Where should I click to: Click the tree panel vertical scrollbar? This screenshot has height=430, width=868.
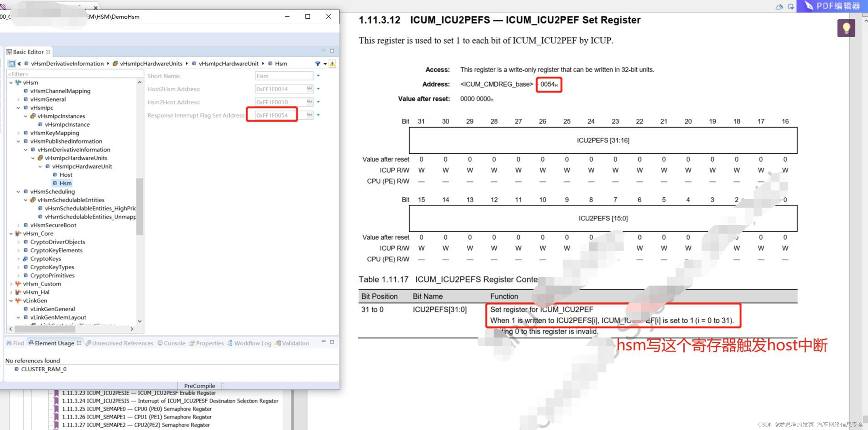coord(139,206)
